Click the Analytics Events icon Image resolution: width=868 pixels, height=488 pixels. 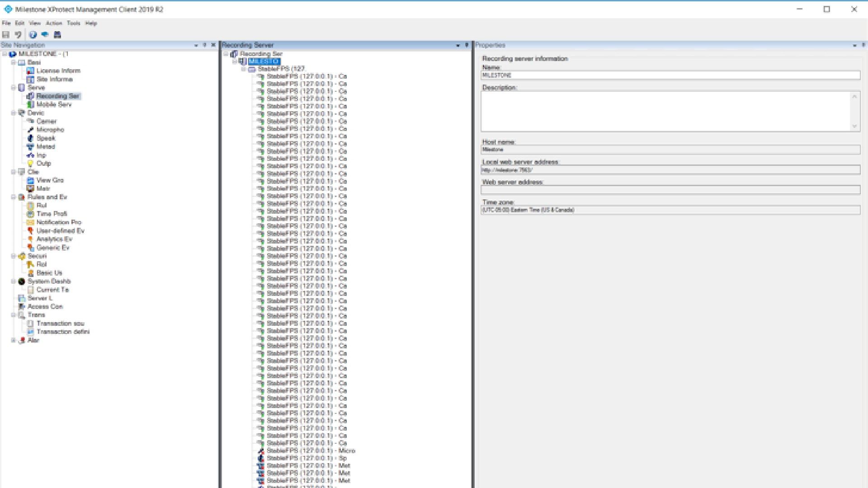[30, 239]
